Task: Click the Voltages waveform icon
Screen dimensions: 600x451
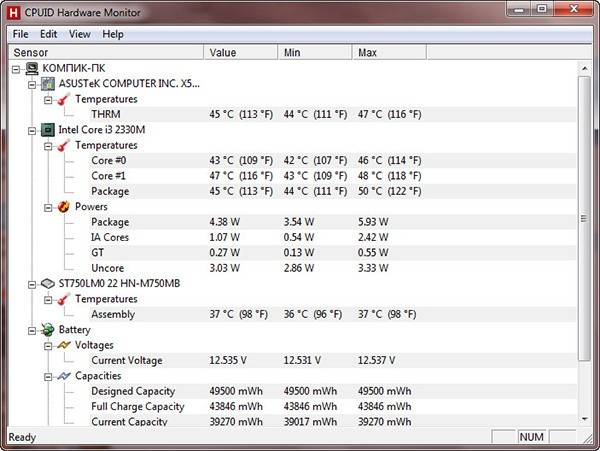Action: [62, 345]
